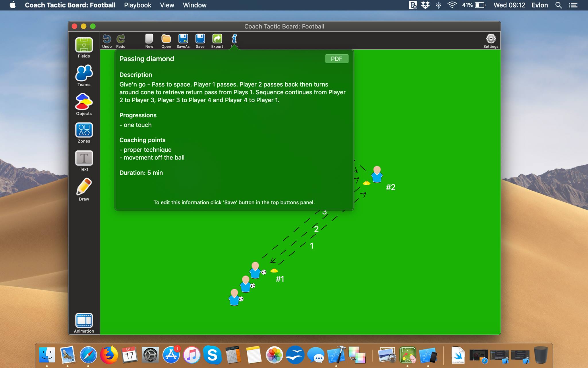The height and width of the screenshot is (368, 588).
Task: Open Calendar from the Dock
Action: click(x=129, y=355)
